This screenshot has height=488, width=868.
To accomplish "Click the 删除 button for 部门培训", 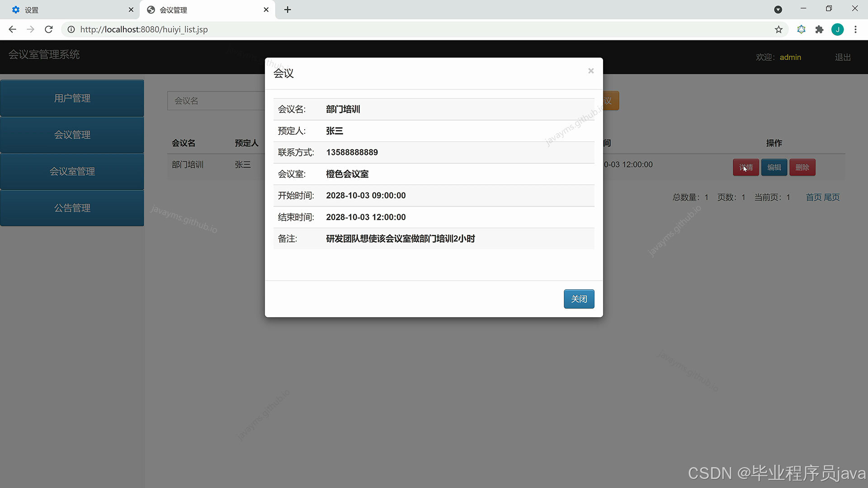I will [x=802, y=167].
